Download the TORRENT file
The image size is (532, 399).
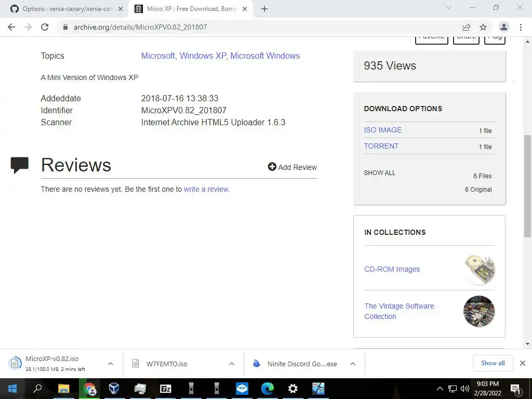coord(381,146)
